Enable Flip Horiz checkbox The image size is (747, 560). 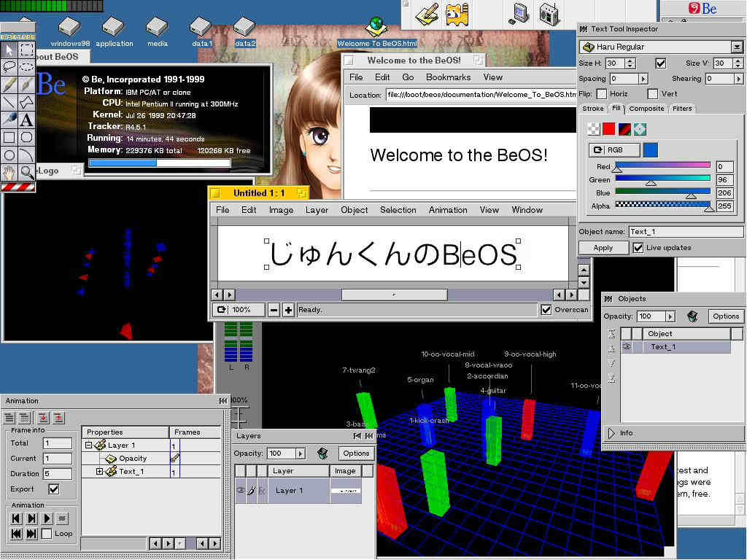(602, 94)
